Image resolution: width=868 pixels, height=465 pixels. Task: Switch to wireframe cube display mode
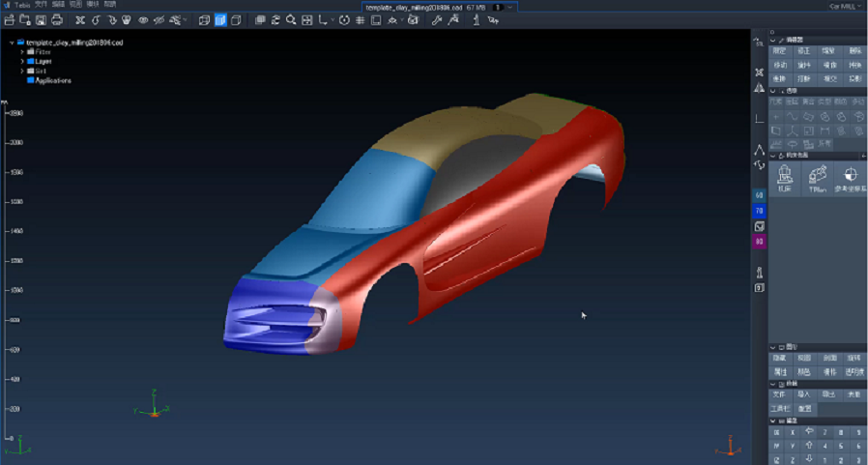[204, 20]
